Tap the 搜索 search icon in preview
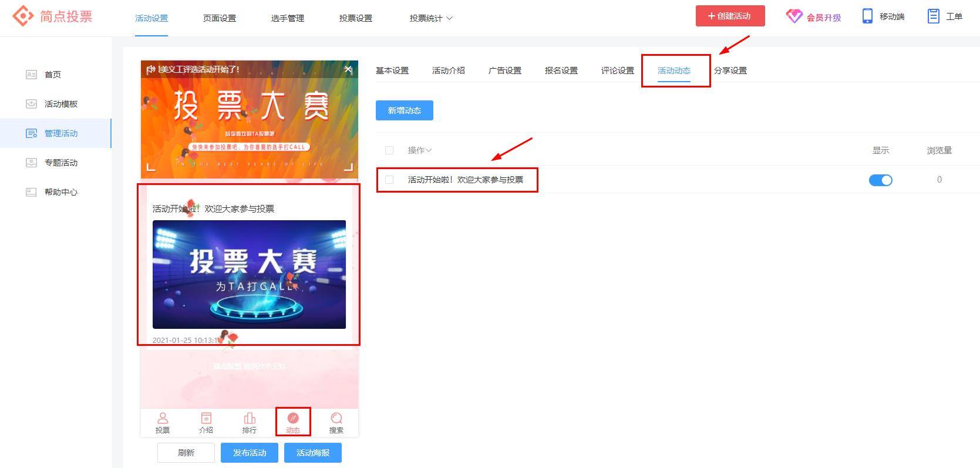Image resolution: width=980 pixels, height=468 pixels. point(336,418)
